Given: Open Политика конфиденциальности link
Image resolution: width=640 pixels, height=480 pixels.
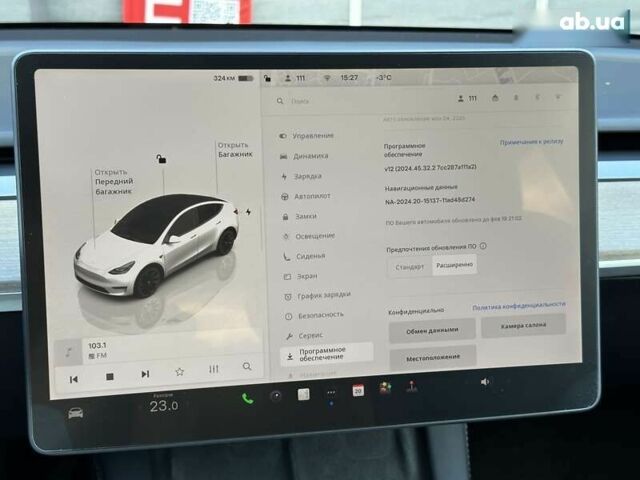Looking at the screenshot, I should coord(519,306).
